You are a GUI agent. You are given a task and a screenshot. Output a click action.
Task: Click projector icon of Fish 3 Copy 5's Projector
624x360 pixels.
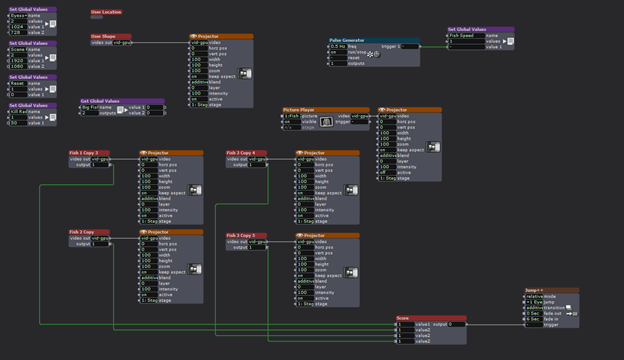coord(351,273)
